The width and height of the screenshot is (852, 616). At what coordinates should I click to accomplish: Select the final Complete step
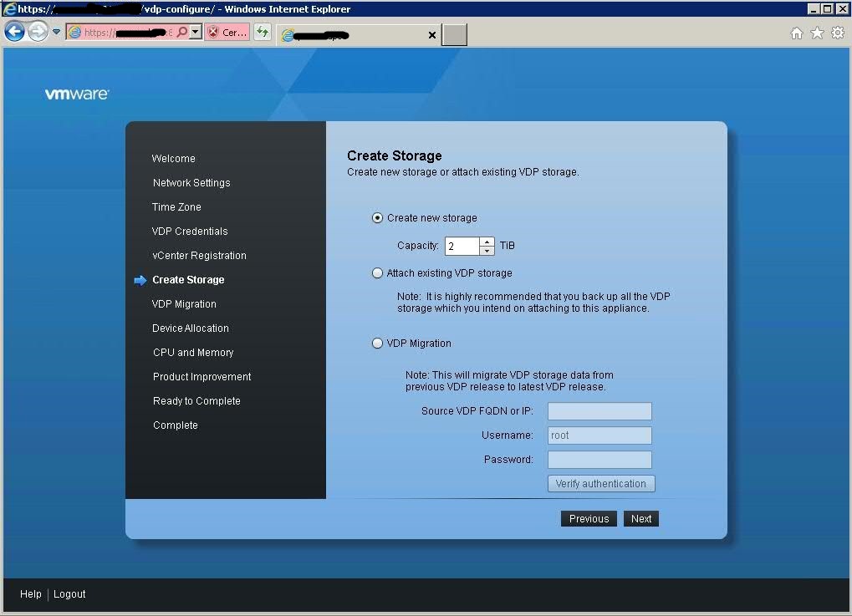176,425
